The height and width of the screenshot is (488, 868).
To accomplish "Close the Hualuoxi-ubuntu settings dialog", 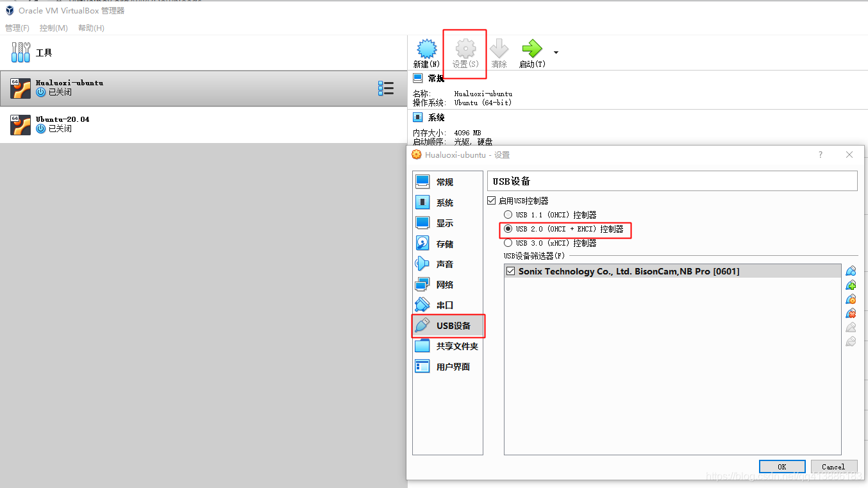I will pos(849,155).
